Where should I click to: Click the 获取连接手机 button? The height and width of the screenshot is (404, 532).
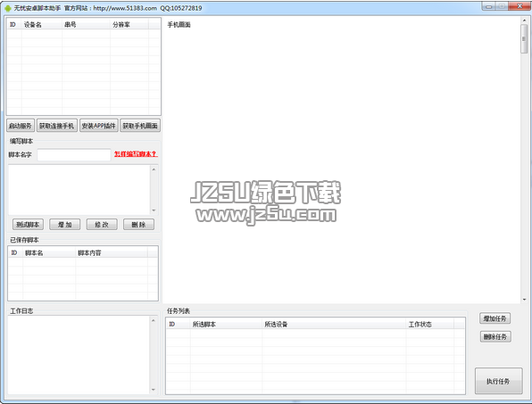pyautogui.click(x=56, y=126)
